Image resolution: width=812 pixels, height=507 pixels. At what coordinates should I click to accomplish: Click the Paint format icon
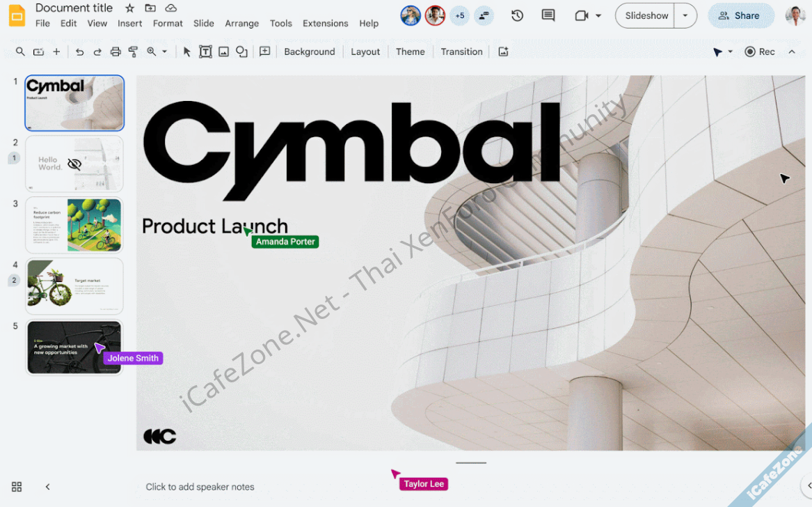[x=133, y=52]
